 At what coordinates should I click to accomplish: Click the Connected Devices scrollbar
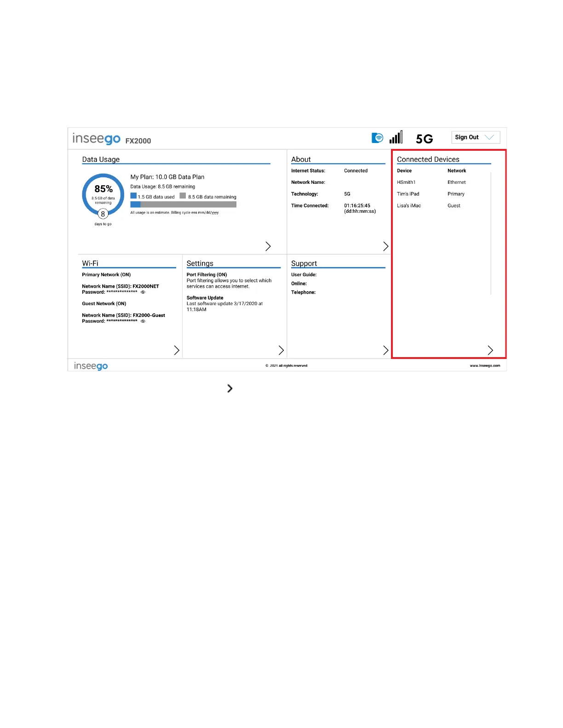pyautogui.click(x=491, y=233)
